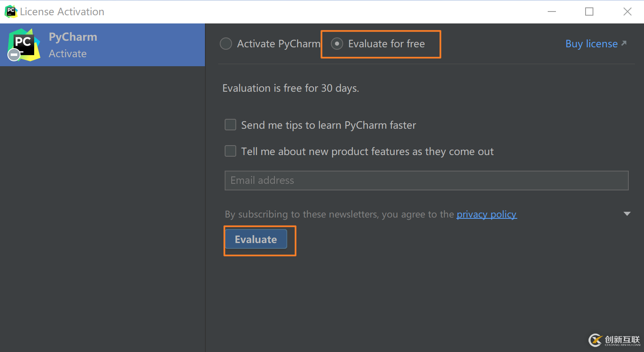Click the PyCharm logo in the sidebar
The image size is (644, 352).
[x=23, y=44]
